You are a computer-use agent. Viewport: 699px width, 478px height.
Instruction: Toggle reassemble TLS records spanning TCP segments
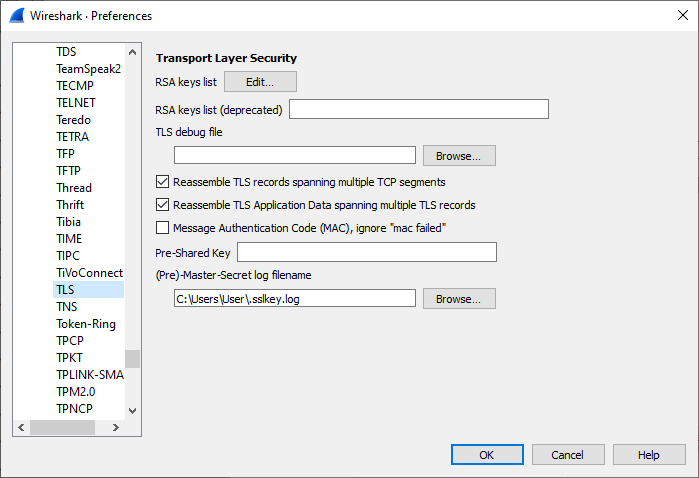point(162,182)
